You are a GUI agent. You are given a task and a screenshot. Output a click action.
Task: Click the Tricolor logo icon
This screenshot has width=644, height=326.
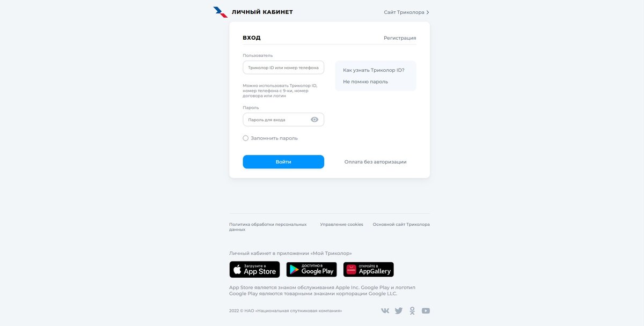click(221, 12)
